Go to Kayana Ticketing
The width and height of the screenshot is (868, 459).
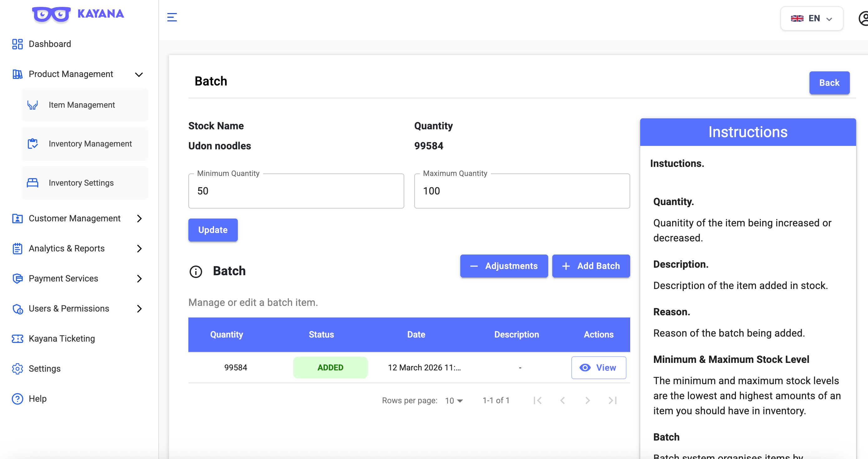62,338
